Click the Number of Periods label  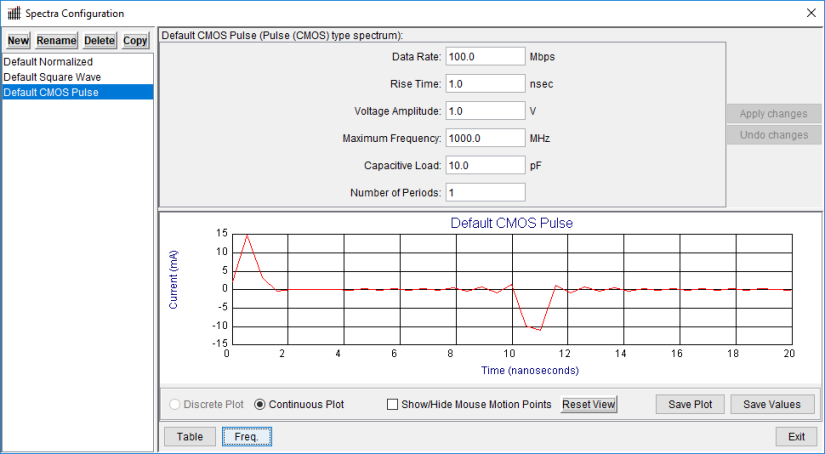pyautogui.click(x=396, y=193)
